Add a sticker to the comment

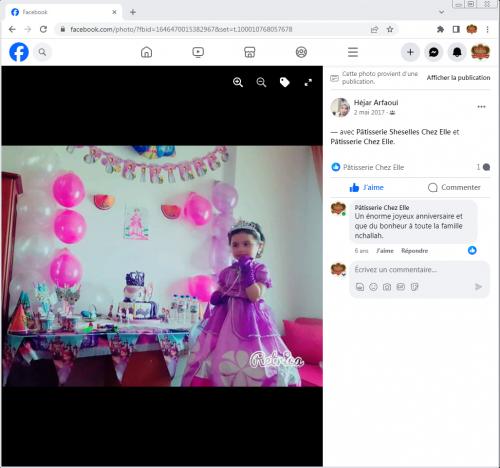click(x=414, y=287)
